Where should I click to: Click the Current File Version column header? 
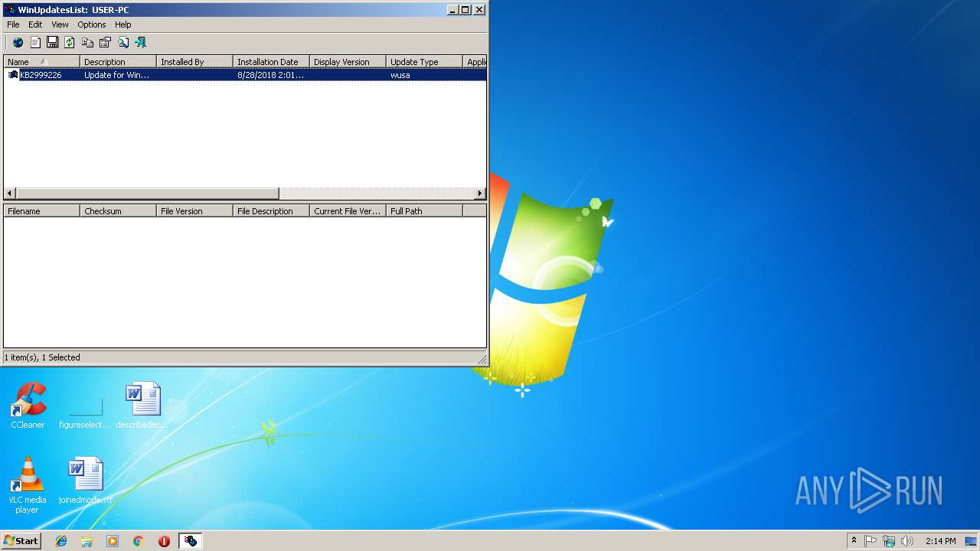tap(348, 211)
